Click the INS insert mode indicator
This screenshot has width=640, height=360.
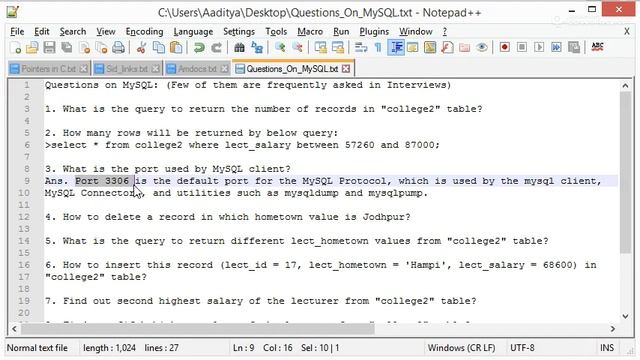(607, 348)
